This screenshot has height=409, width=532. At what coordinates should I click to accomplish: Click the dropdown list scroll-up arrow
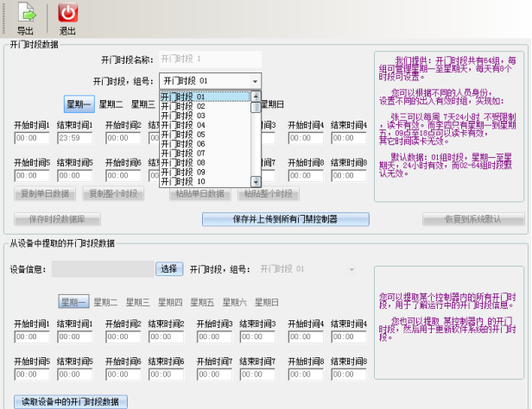tap(256, 97)
